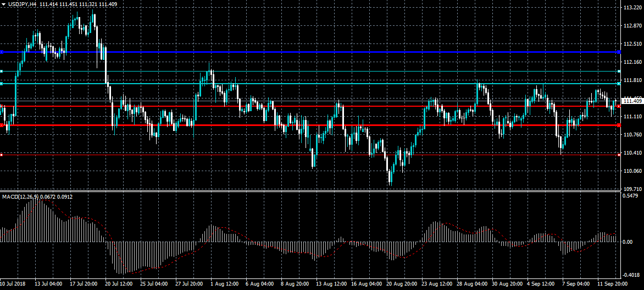644x290 pixels.
Task: Select the left handle of upper cyan line
Action: (x=2, y=71)
